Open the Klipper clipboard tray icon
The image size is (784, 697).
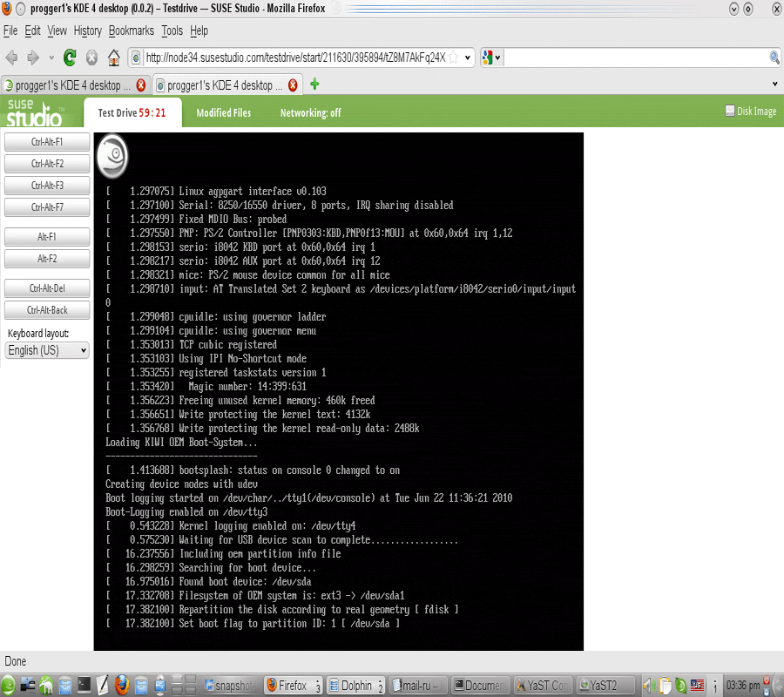point(665,686)
